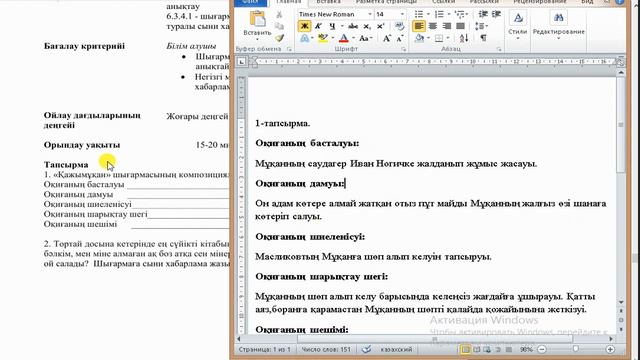
Task: Apply the yellow text highlight color
Action: 323,38
